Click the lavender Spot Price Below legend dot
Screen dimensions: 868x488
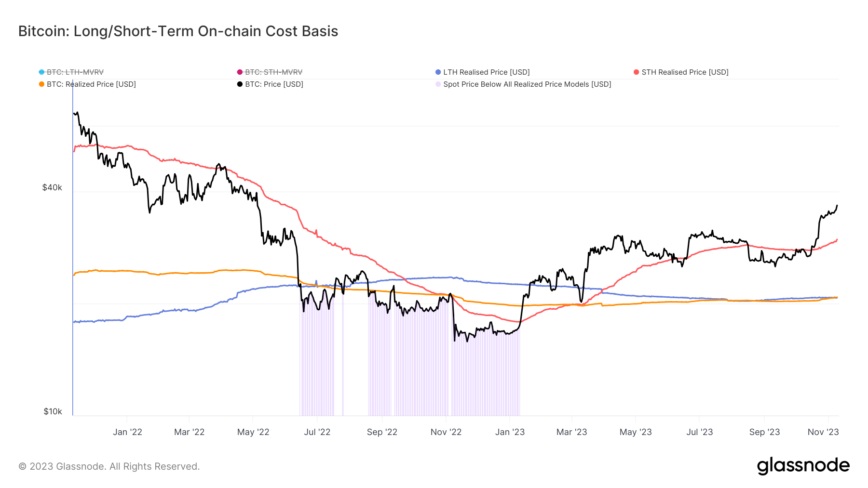(x=438, y=84)
